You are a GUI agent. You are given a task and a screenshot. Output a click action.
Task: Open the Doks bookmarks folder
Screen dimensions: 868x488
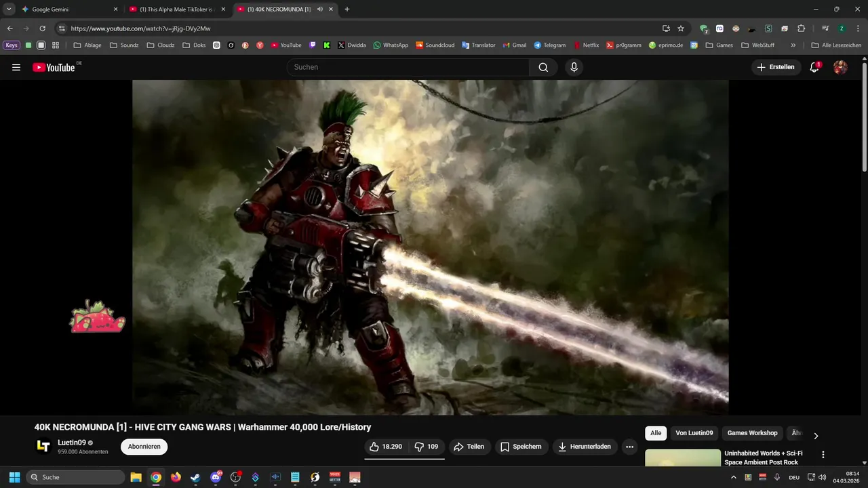pyautogui.click(x=194, y=45)
